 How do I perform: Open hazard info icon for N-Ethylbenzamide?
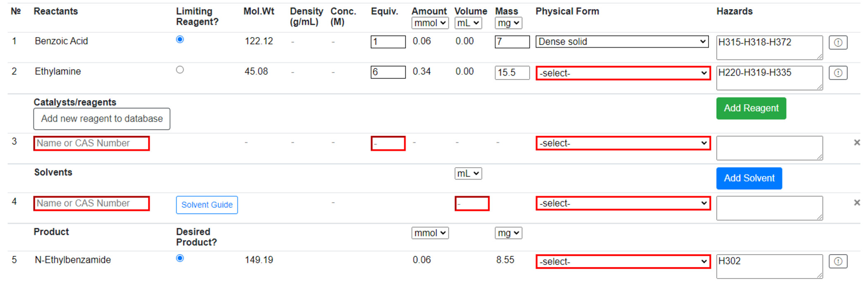coord(838,261)
